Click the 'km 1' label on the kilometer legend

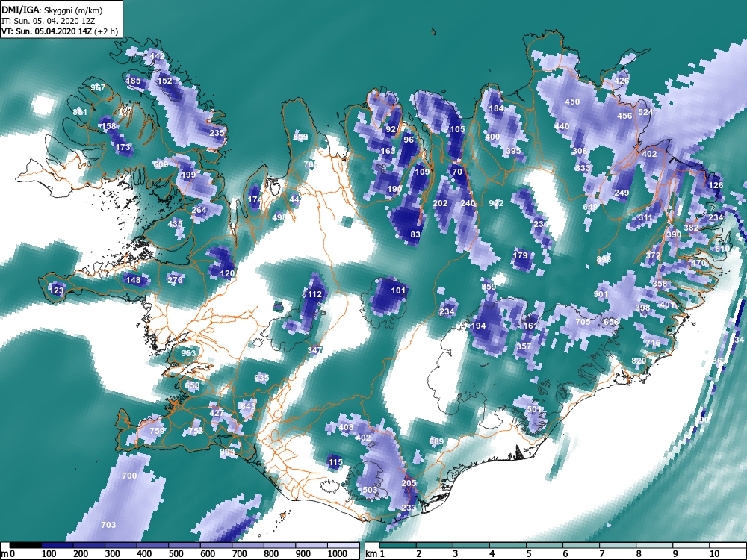(x=375, y=554)
